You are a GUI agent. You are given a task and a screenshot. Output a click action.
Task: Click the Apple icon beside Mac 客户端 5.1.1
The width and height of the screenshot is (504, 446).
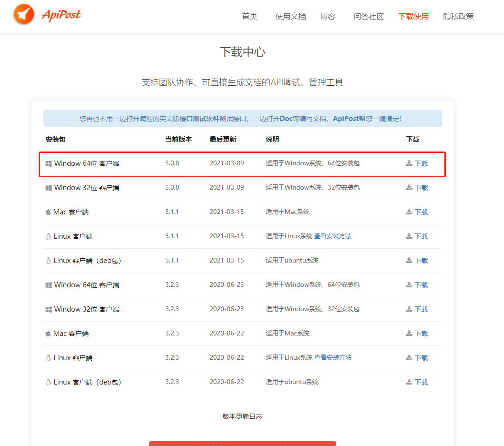click(x=47, y=212)
